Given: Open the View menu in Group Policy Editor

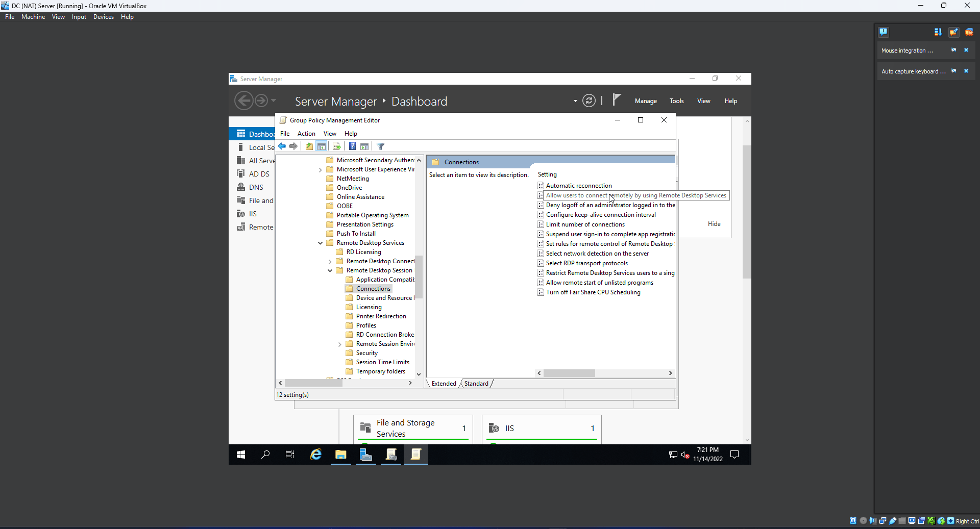Looking at the screenshot, I should 330,134.
